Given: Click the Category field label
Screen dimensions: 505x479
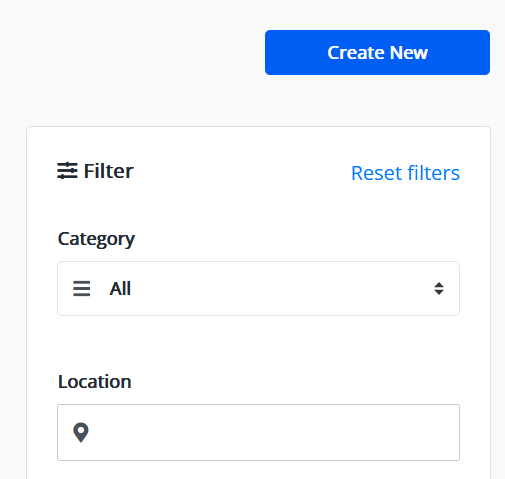Looking at the screenshot, I should click(96, 239).
